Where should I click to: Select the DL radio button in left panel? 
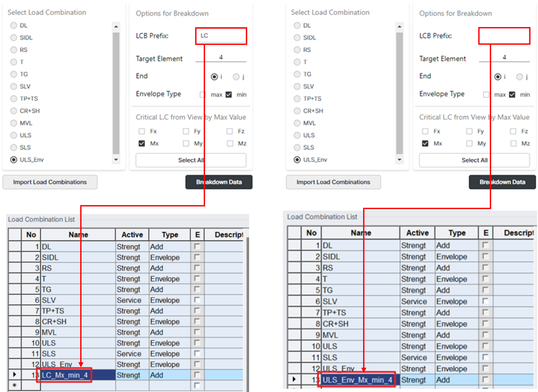tap(14, 25)
